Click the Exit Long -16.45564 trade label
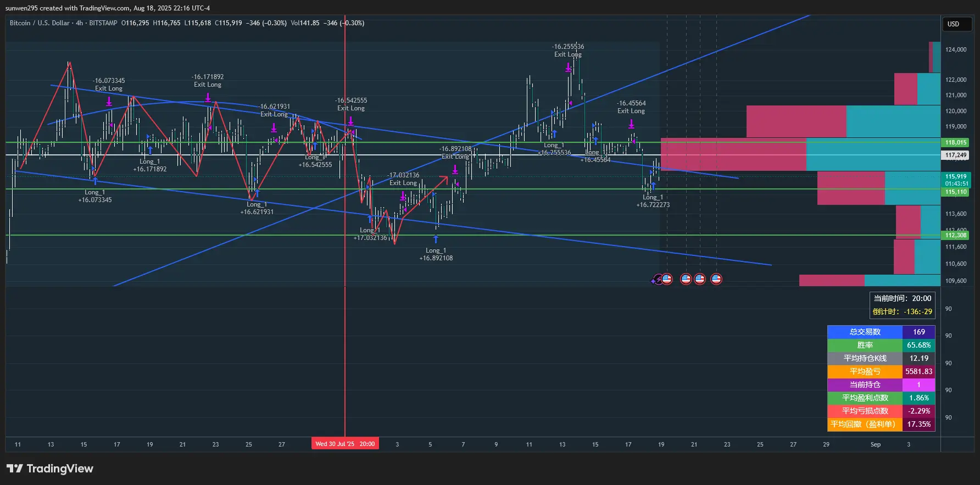The width and height of the screenshot is (980, 485). click(x=631, y=107)
